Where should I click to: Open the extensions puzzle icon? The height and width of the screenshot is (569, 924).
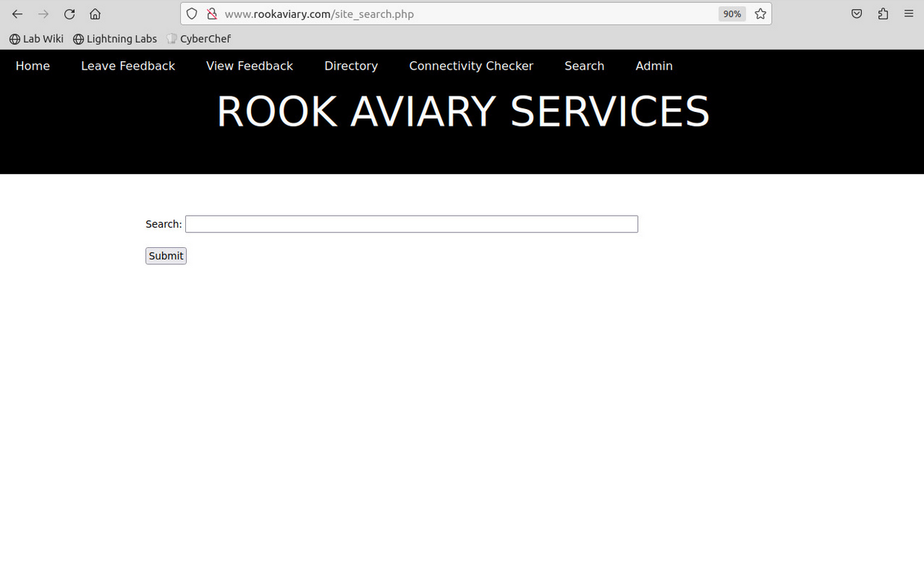tap(883, 14)
